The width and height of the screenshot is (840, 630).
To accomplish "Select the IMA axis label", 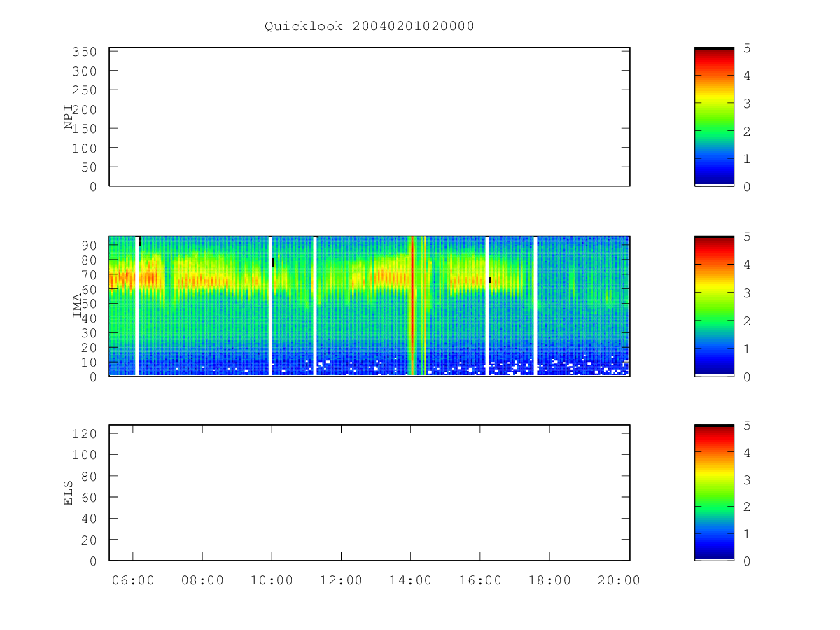I will pos(77,307).
